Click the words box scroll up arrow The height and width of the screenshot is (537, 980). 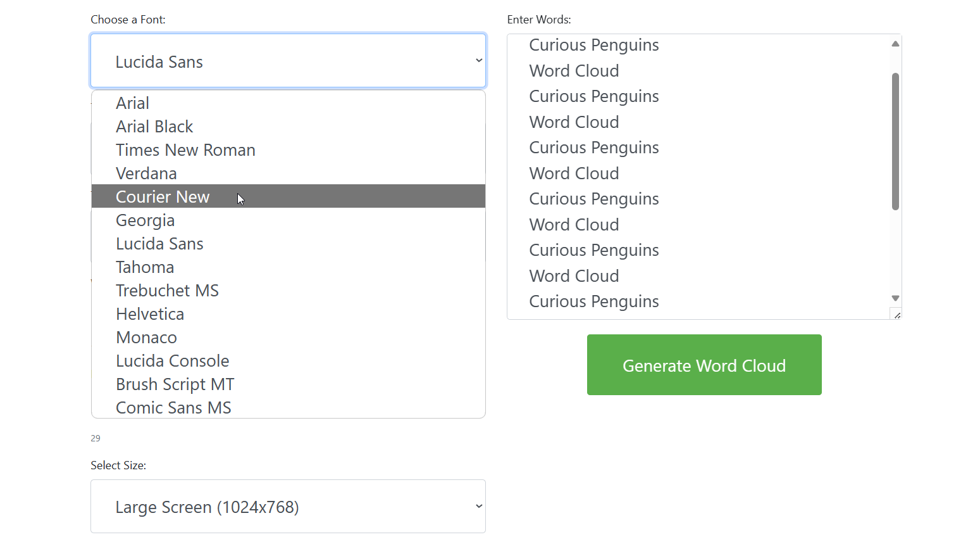[895, 44]
